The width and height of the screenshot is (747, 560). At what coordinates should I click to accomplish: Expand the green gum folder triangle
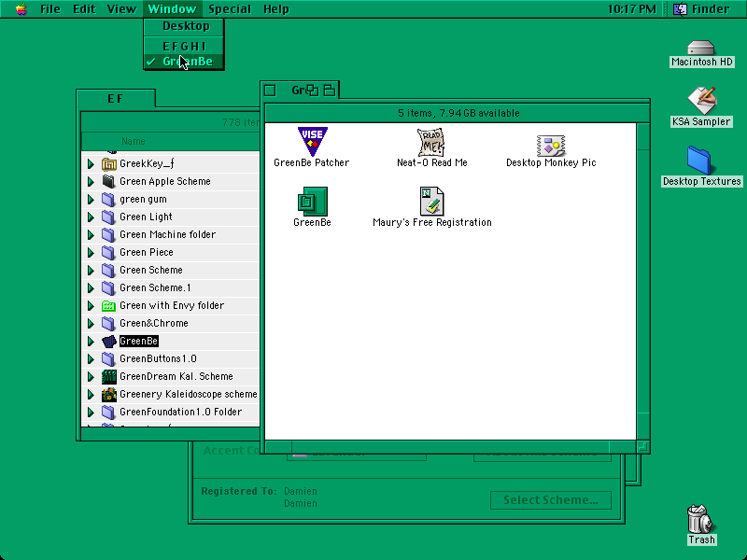click(x=91, y=199)
